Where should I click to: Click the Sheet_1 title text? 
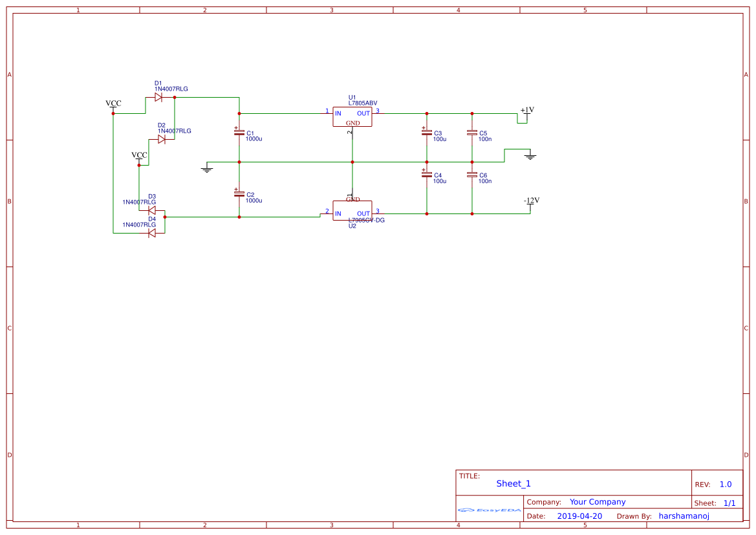click(x=513, y=483)
